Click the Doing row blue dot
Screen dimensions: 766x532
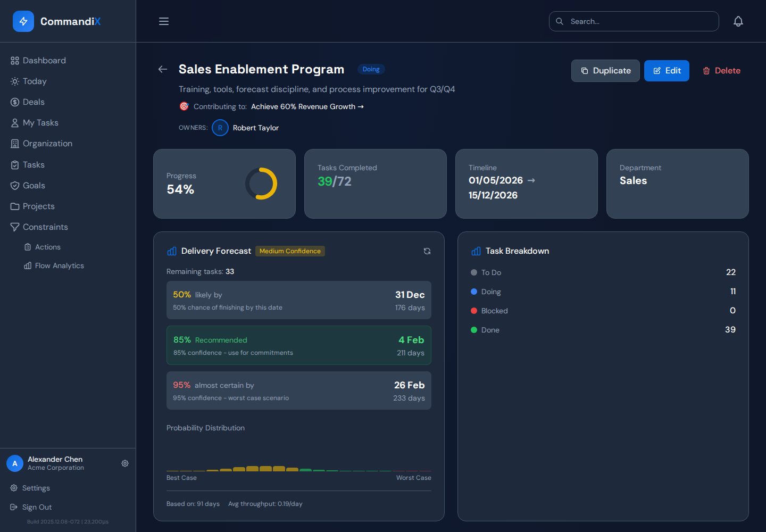(474, 292)
